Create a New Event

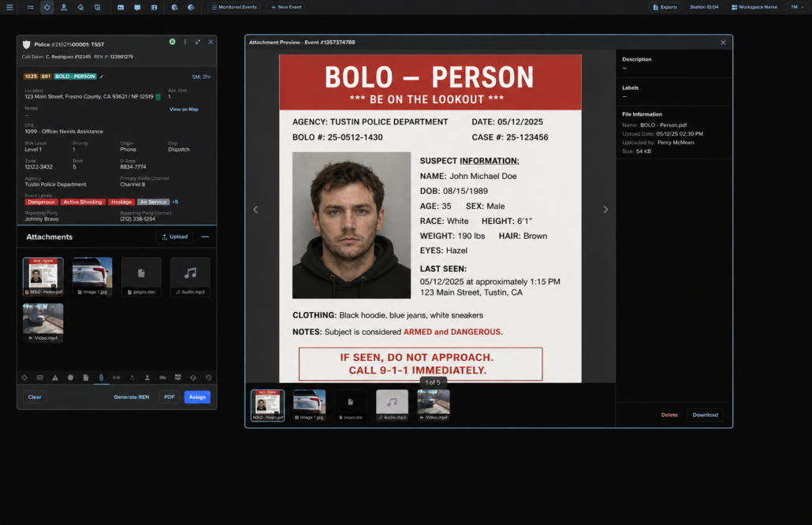(286, 7)
